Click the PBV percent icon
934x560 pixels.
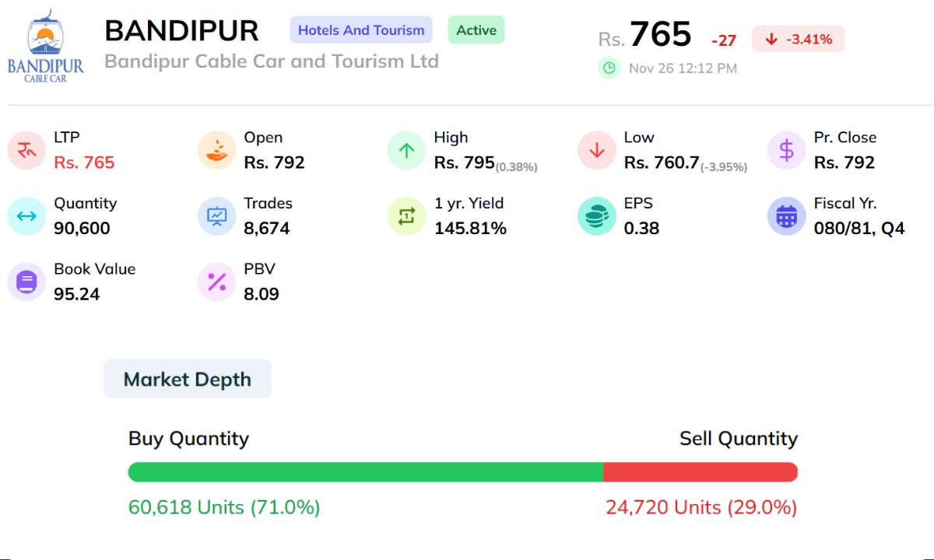click(x=216, y=282)
